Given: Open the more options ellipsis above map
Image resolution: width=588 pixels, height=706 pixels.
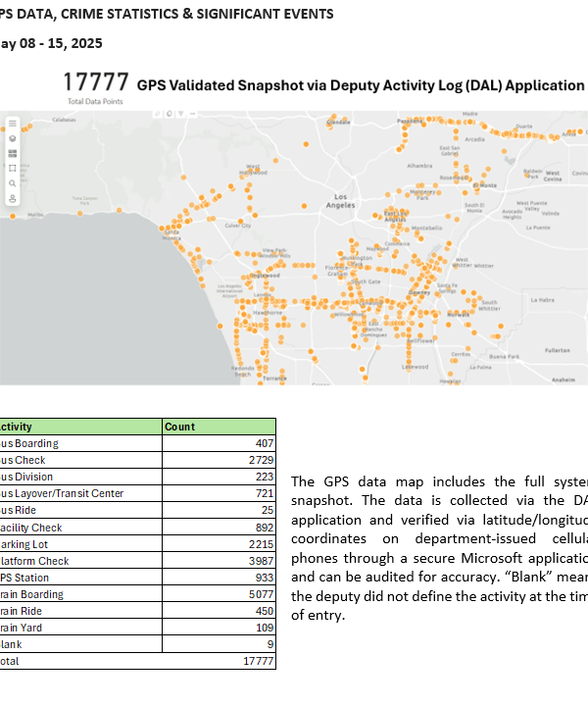Looking at the screenshot, I should pyautogui.click(x=190, y=113).
